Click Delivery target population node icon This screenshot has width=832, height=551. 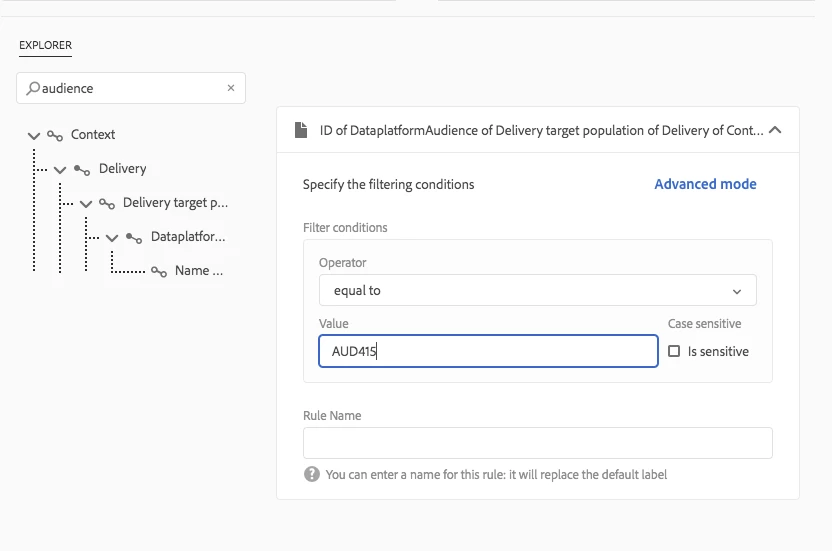point(107,203)
